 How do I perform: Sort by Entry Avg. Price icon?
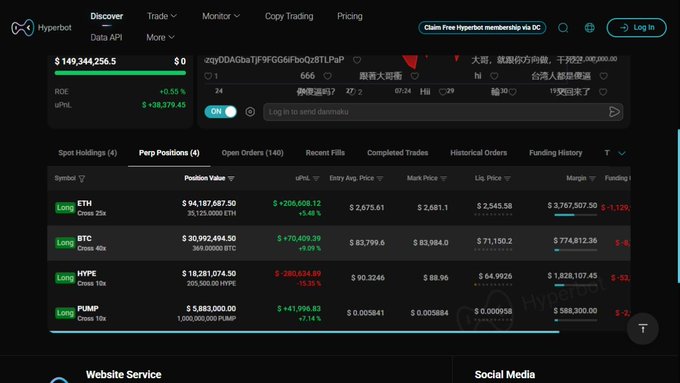click(380, 178)
